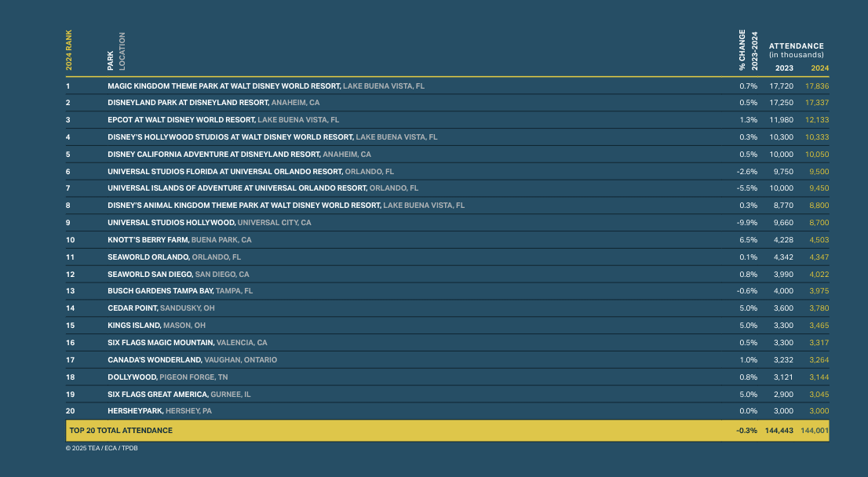The width and height of the screenshot is (868, 477).
Task: Select the Magic Kingdom Theme Park row name
Action: [x=224, y=86]
